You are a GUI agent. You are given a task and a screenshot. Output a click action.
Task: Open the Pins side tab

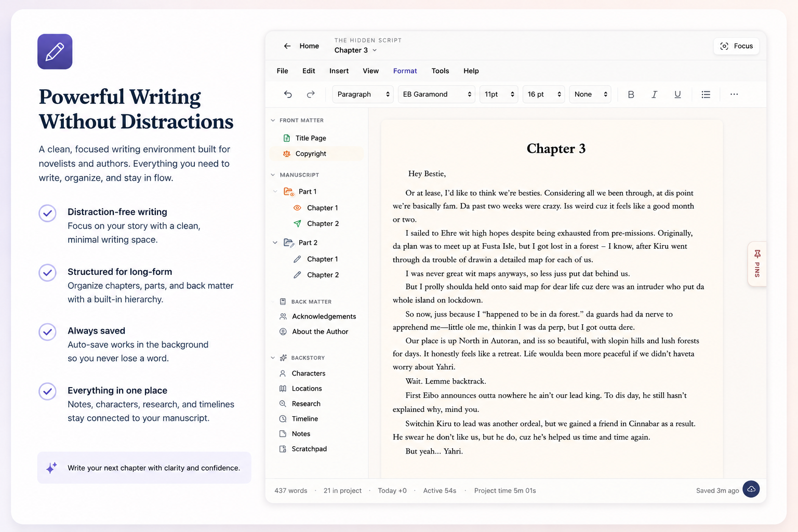pos(757,264)
